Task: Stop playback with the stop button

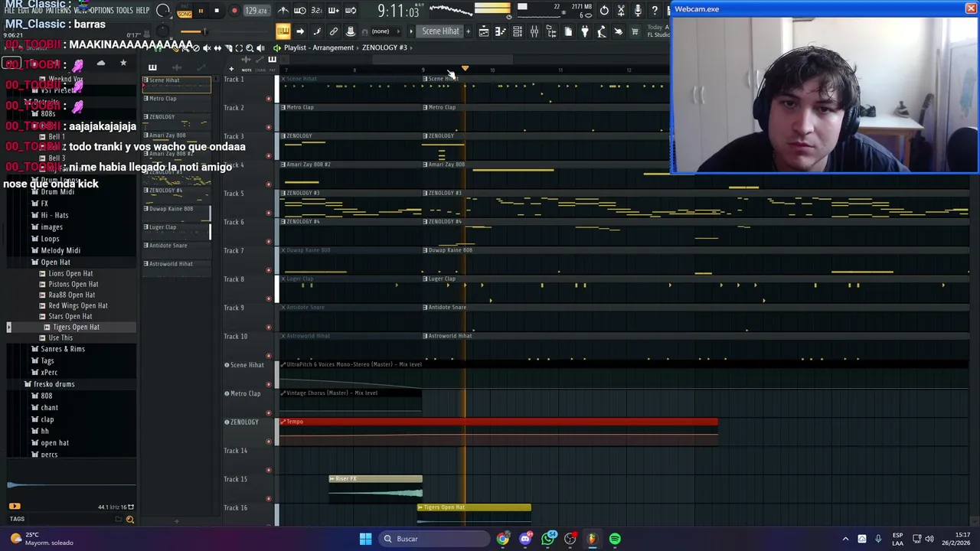Action: pos(217,11)
